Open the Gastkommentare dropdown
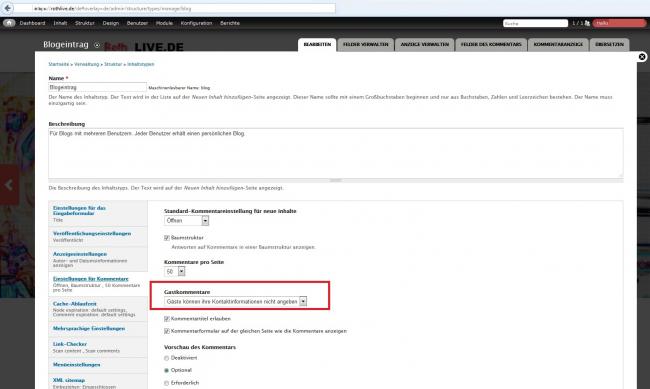The height and width of the screenshot is (389, 650). coord(235,301)
